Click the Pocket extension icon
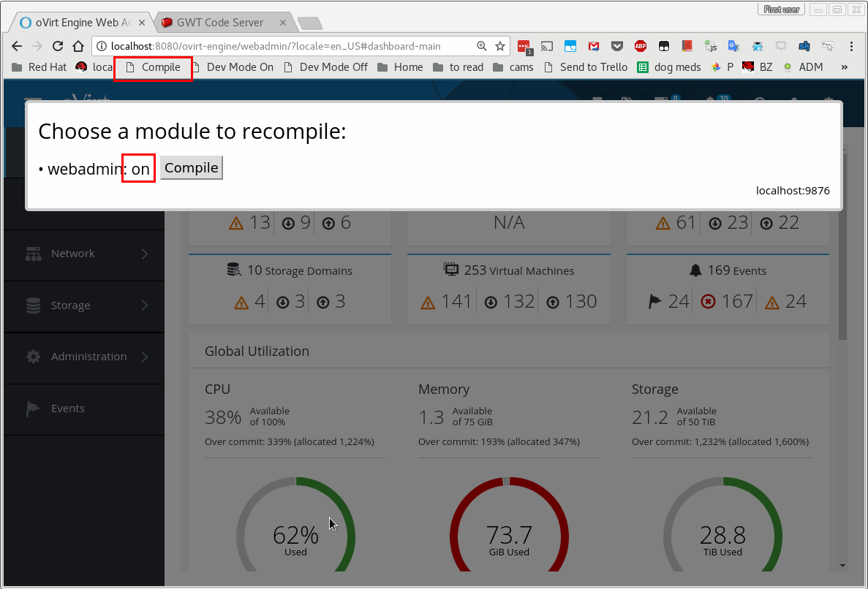Image resolution: width=868 pixels, height=589 pixels. coord(617,46)
